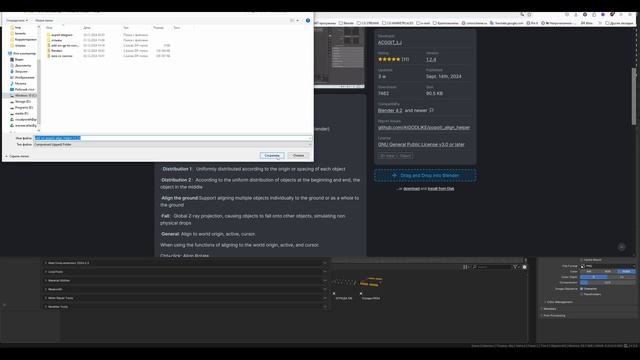Image resolution: width=640 pixels, height=360 pixels.
Task: Expand the Material Utilities add-on entry
Action: pos(45,280)
